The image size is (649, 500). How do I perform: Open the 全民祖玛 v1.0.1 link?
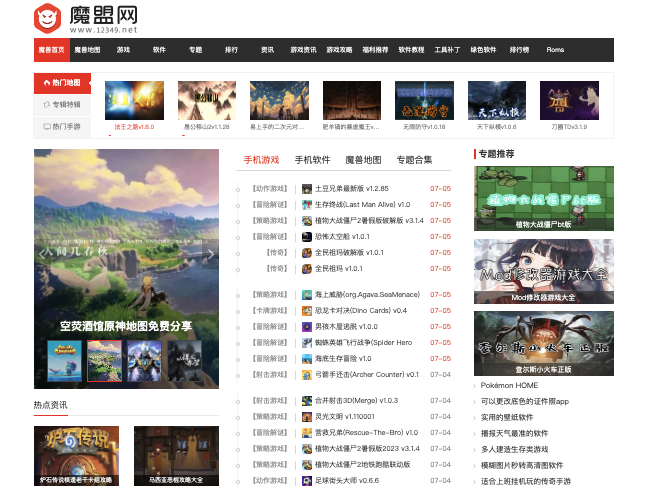[x=339, y=269]
